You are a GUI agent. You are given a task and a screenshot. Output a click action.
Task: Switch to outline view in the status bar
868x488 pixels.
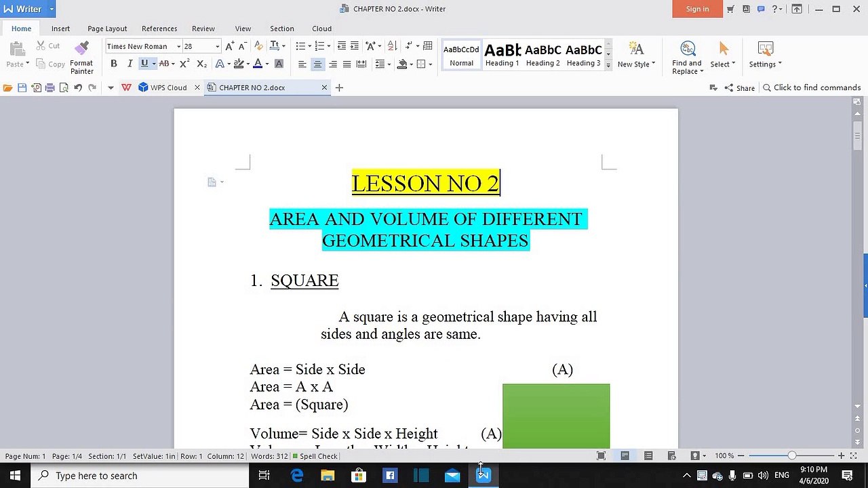tap(648, 456)
